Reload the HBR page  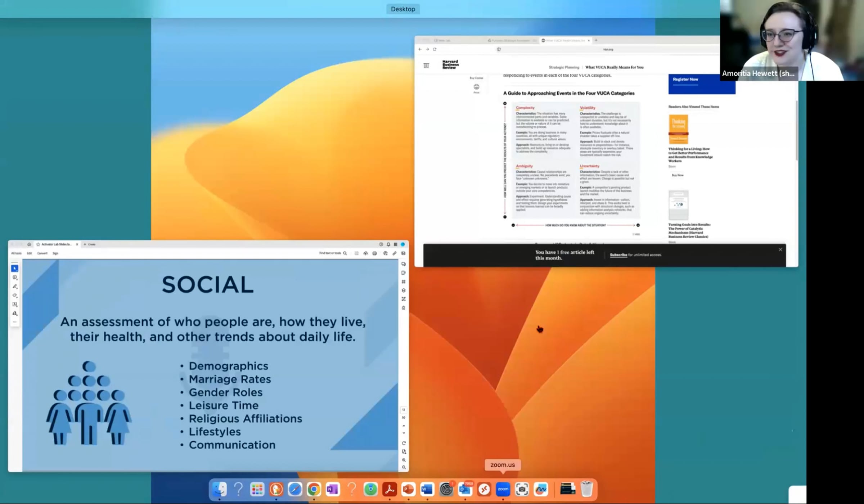point(435,49)
